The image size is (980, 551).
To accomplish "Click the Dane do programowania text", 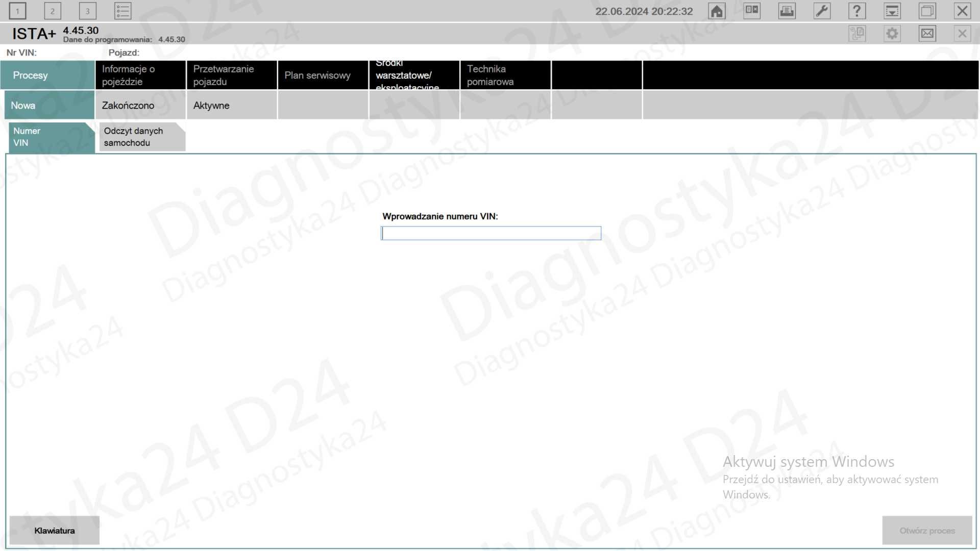I will tap(108, 39).
